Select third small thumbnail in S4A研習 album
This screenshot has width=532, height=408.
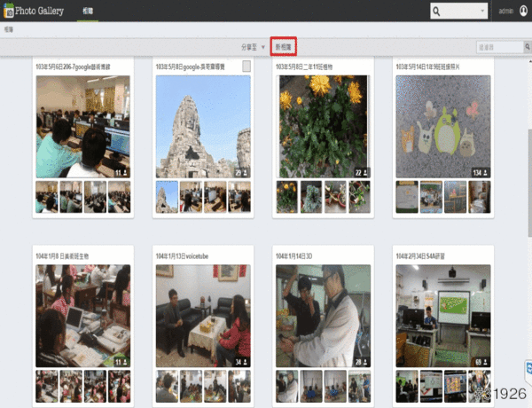tap(456, 387)
